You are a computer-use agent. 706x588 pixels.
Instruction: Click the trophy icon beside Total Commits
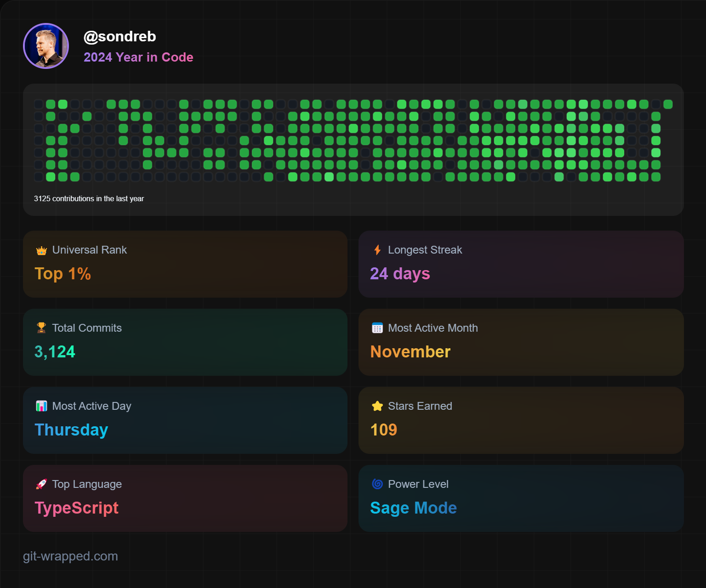(41, 328)
